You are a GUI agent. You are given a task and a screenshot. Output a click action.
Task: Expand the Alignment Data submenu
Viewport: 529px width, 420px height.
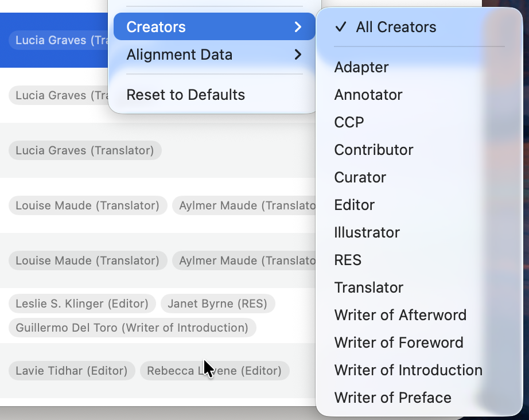point(214,55)
